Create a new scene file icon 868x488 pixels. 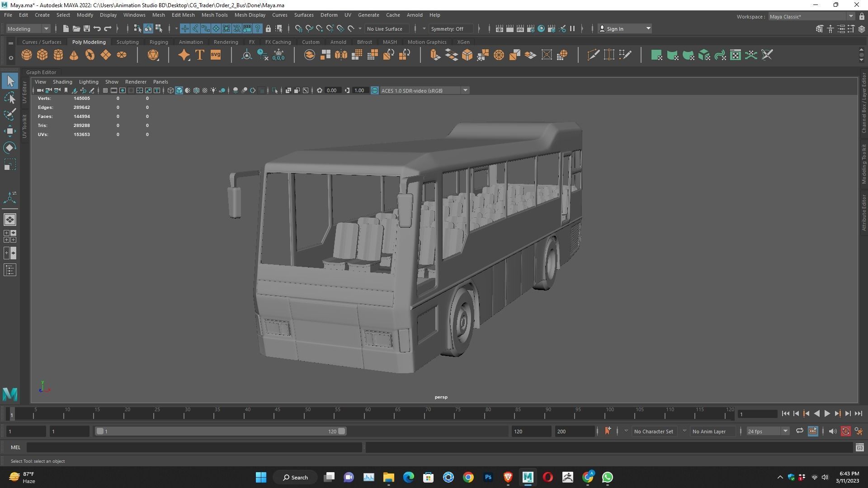coord(66,28)
